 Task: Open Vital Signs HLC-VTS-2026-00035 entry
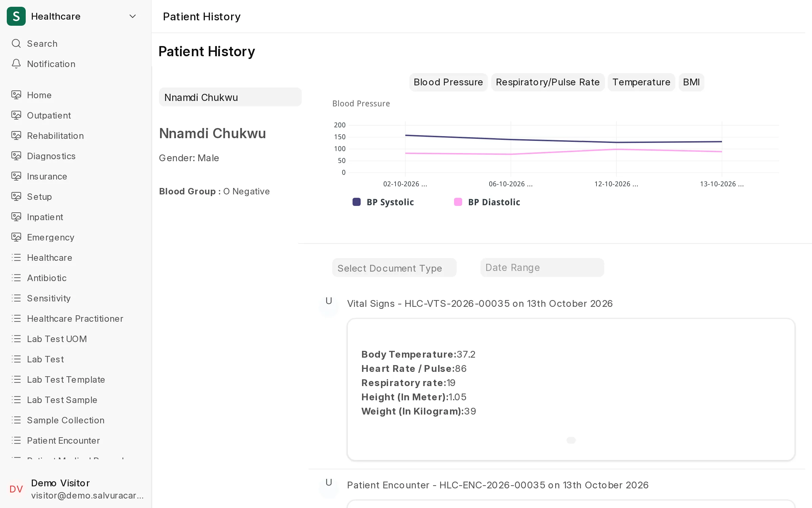tap(480, 304)
